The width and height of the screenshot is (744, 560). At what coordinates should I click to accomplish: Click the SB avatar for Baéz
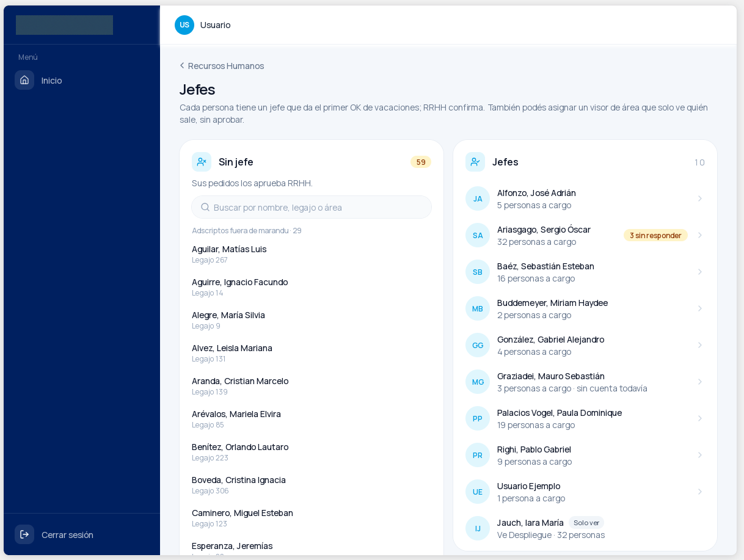(478, 272)
